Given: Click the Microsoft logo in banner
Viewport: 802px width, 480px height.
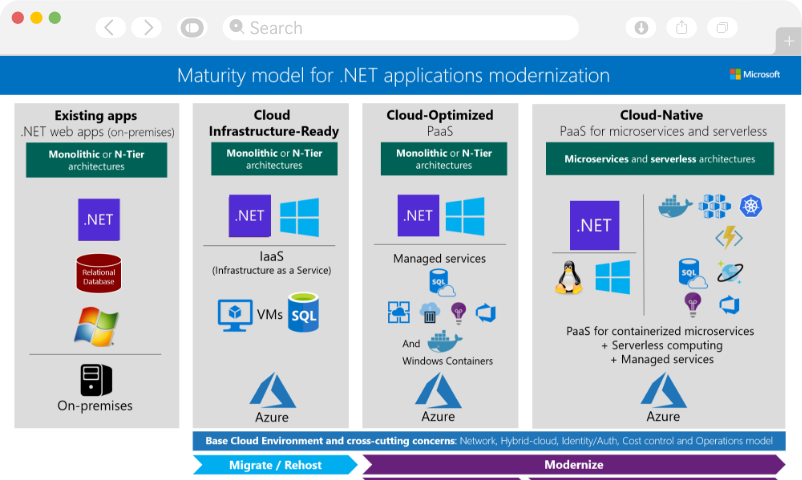Looking at the screenshot, I should [x=755, y=74].
